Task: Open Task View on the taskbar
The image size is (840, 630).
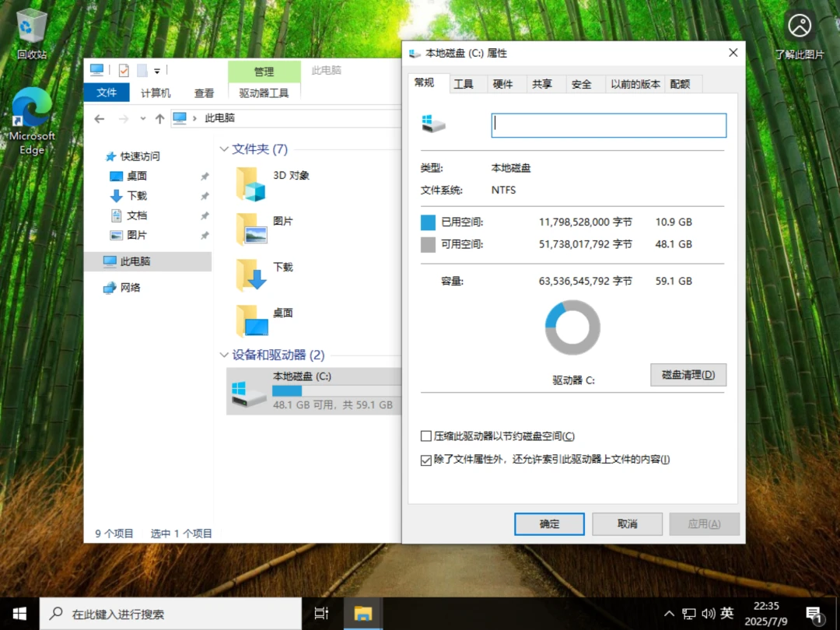Action: coord(321,614)
